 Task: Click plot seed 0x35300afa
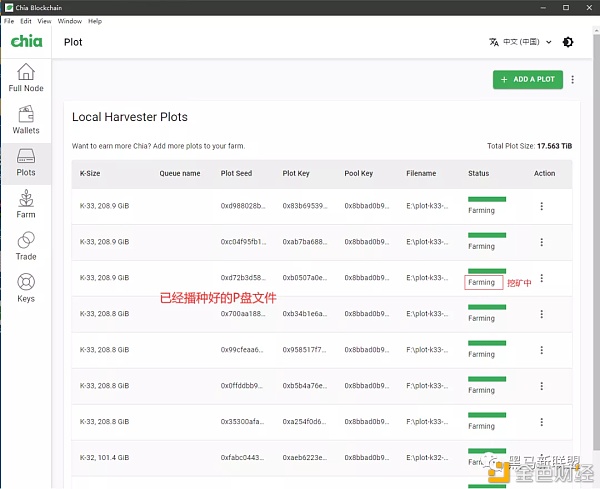pos(242,422)
